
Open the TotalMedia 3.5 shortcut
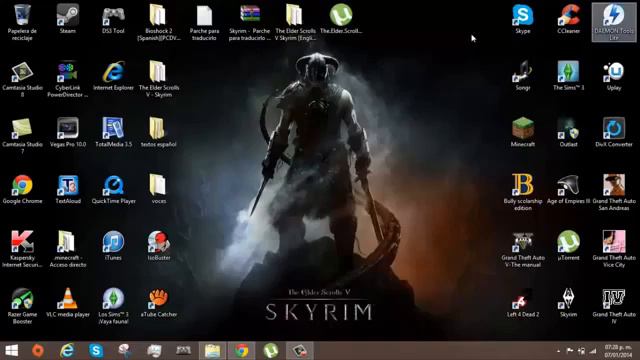[x=113, y=133]
